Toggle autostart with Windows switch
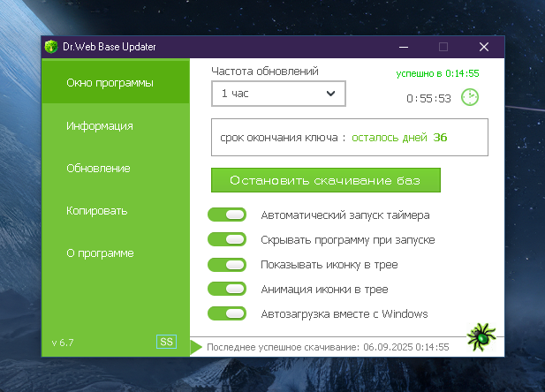The height and width of the screenshot is (392, 545). pos(227,313)
